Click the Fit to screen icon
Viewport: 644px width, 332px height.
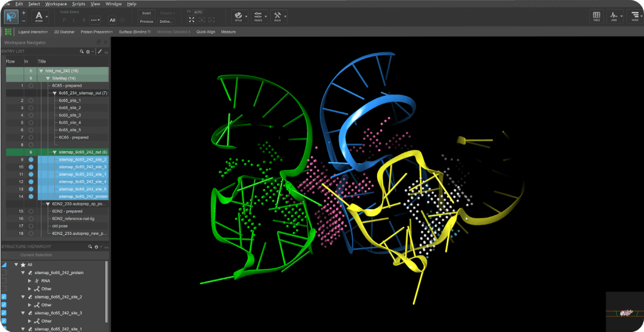192,20
